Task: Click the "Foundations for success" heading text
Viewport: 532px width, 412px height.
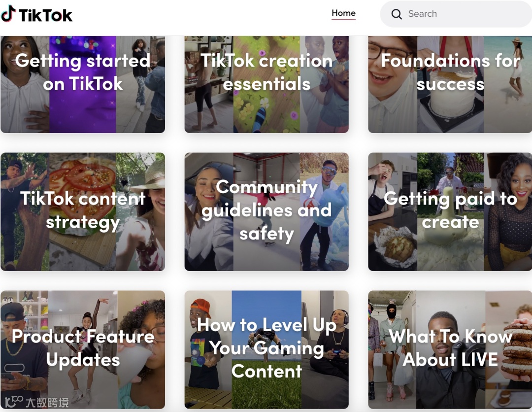Action: pyautogui.click(x=450, y=72)
